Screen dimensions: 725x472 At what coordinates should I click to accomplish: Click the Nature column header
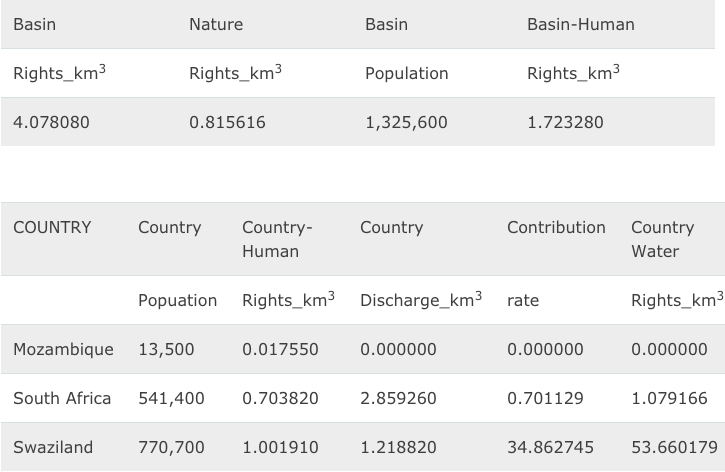[216, 25]
